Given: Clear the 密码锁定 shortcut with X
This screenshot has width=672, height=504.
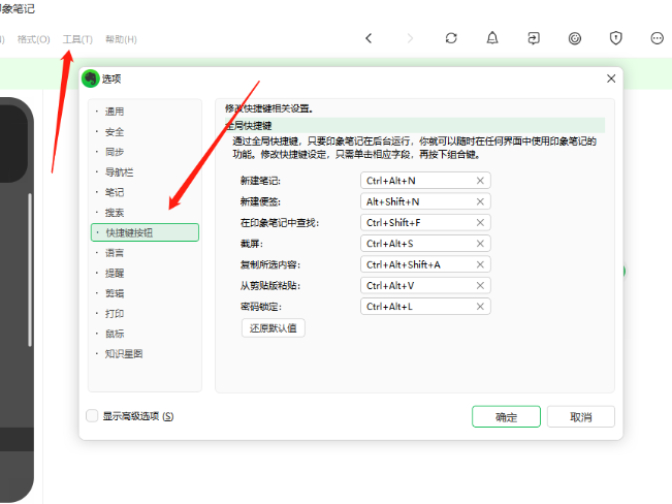Looking at the screenshot, I should [x=480, y=307].
